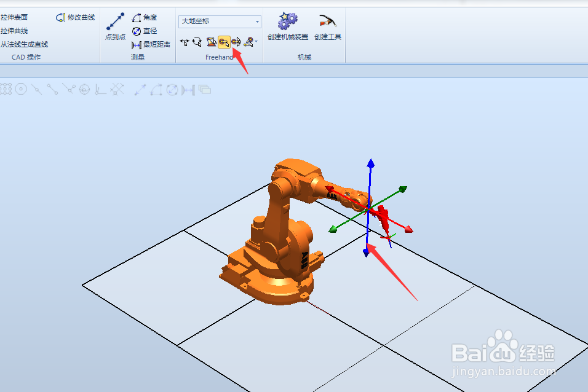Viewport: 588px width, 392px height.
Task: Click viewport point-to-point measure icon
Action: tap(140, 90)
